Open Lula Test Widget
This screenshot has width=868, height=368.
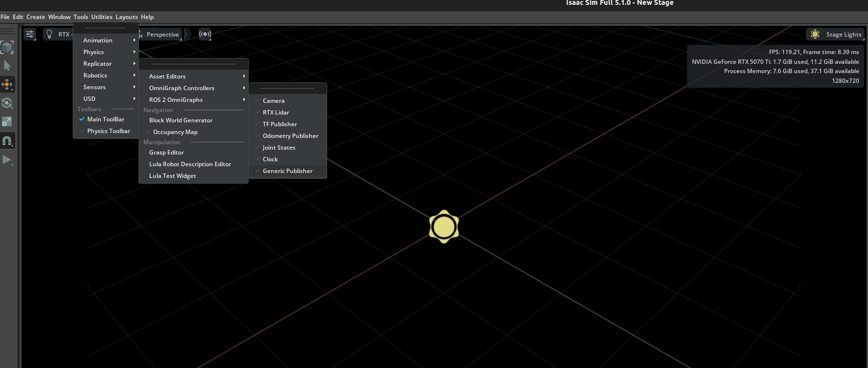(x=173, y=176)
